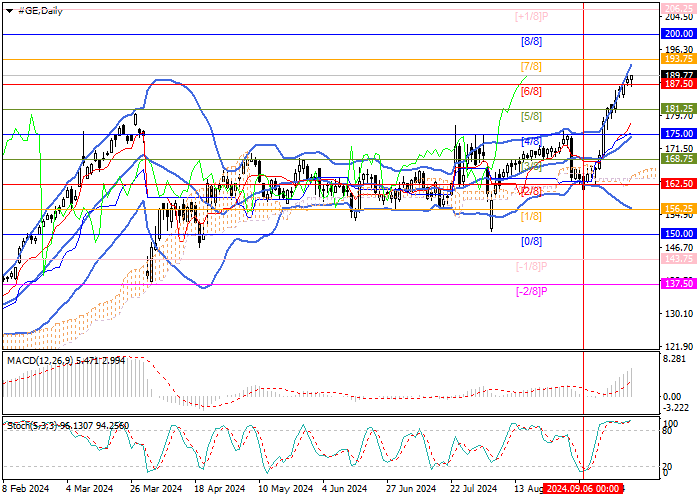Click the [6/8] Murrey level label
Screen dimensions: 700x500
click(x=531, y=92)
